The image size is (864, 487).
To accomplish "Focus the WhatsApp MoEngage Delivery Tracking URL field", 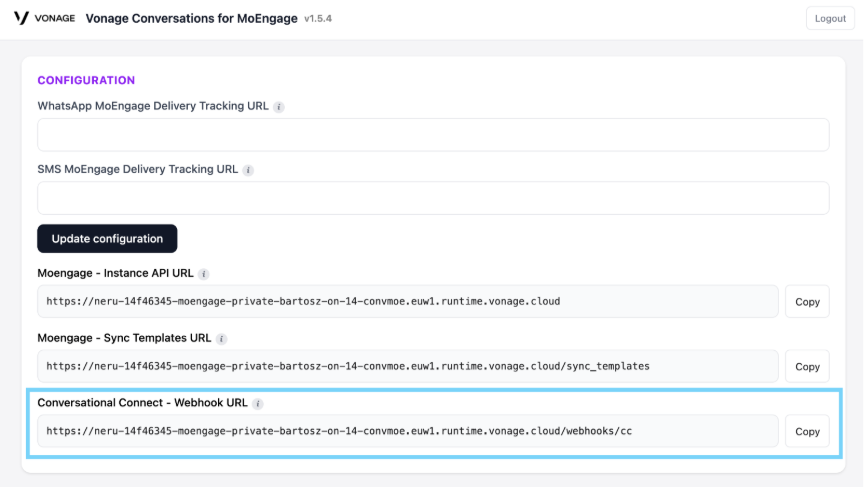I will (433, 135).
